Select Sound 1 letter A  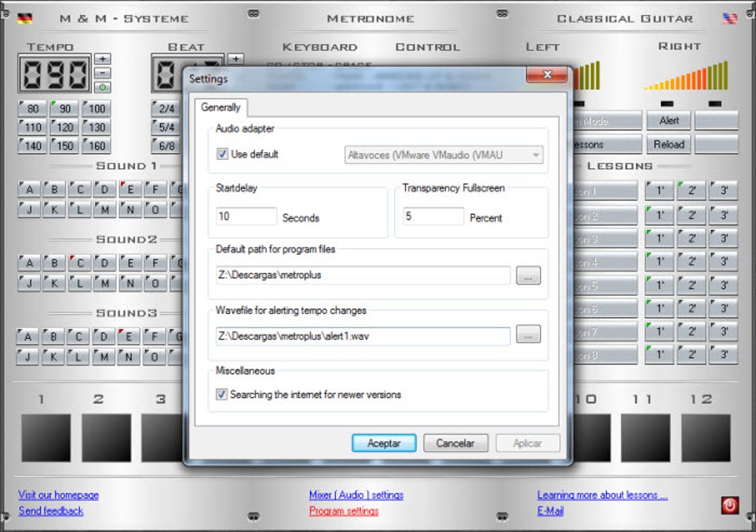[x=29, y=190]
